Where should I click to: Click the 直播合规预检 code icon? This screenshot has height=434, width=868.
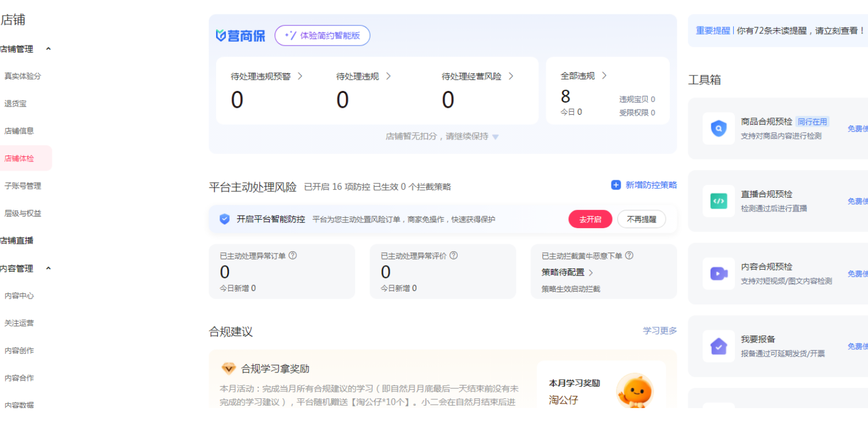coord(718,201)
